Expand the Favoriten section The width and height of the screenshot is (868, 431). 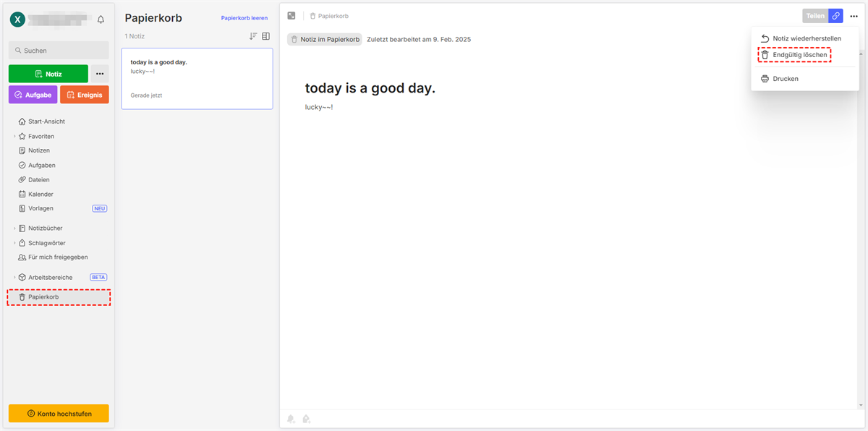point(14,136)
